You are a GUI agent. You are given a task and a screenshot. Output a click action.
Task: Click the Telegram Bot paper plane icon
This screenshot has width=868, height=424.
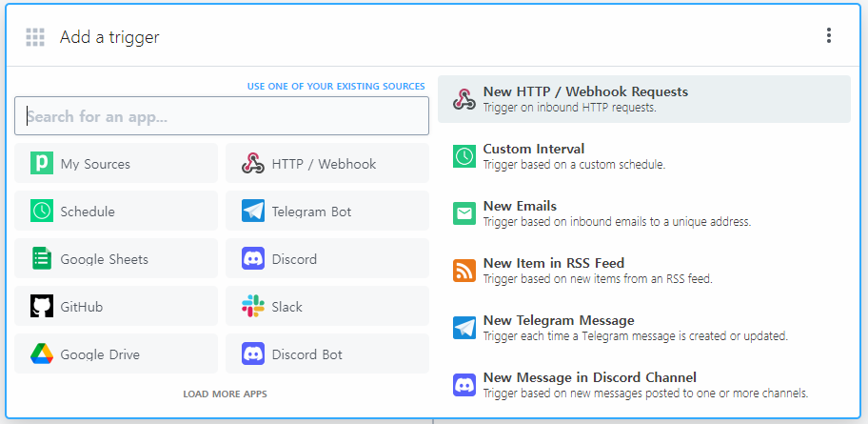coord(253,212)
